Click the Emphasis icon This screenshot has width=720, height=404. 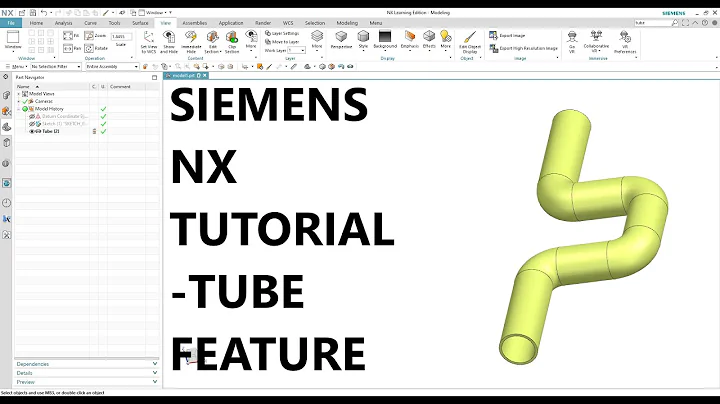[x=410, y=35]
